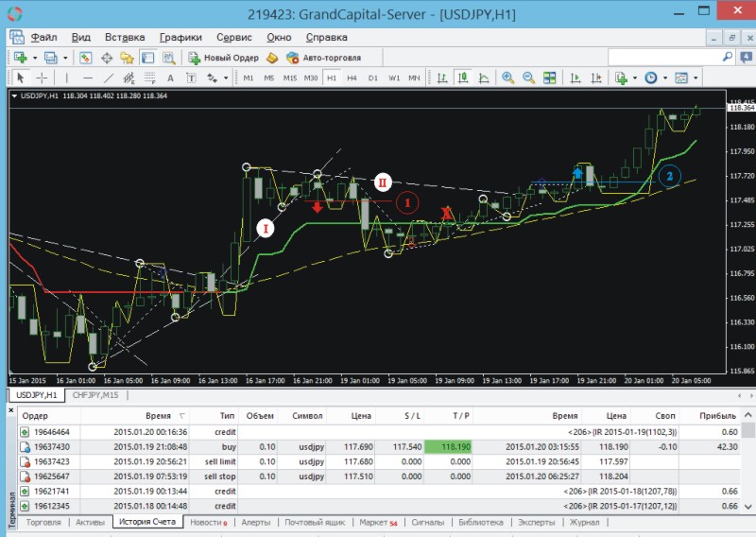Switch to MN timeframe

point(414,78)
